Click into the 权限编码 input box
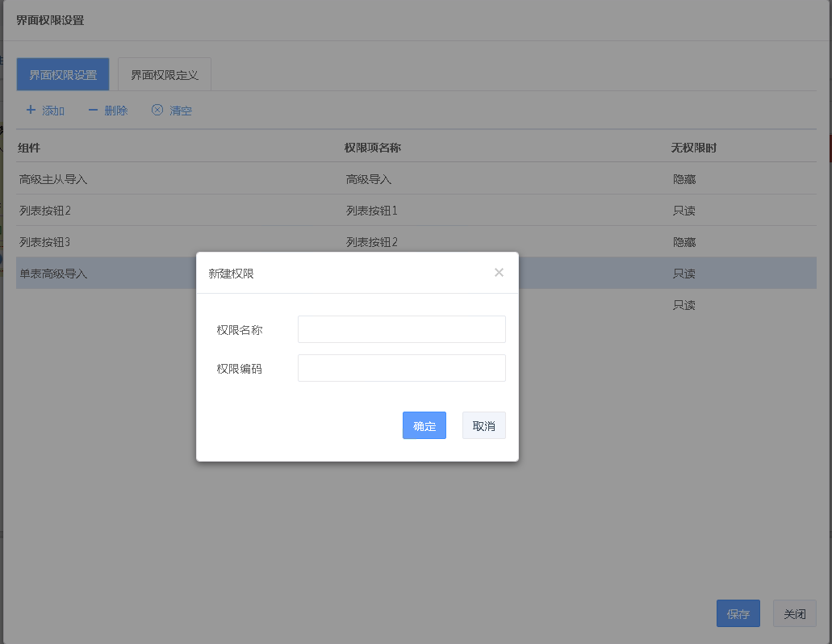 point(401,368)
